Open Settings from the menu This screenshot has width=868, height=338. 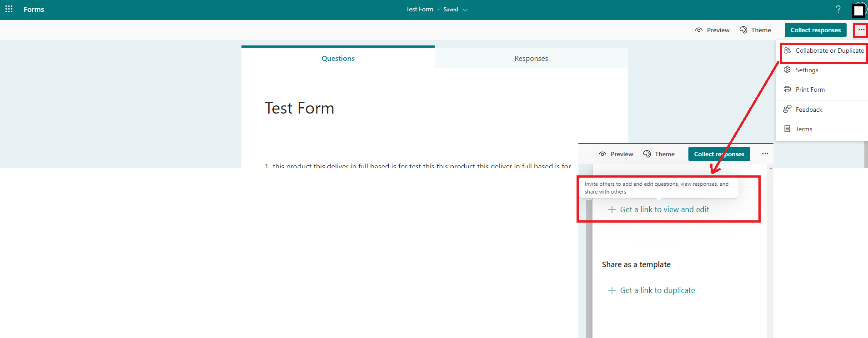[822, 70]
